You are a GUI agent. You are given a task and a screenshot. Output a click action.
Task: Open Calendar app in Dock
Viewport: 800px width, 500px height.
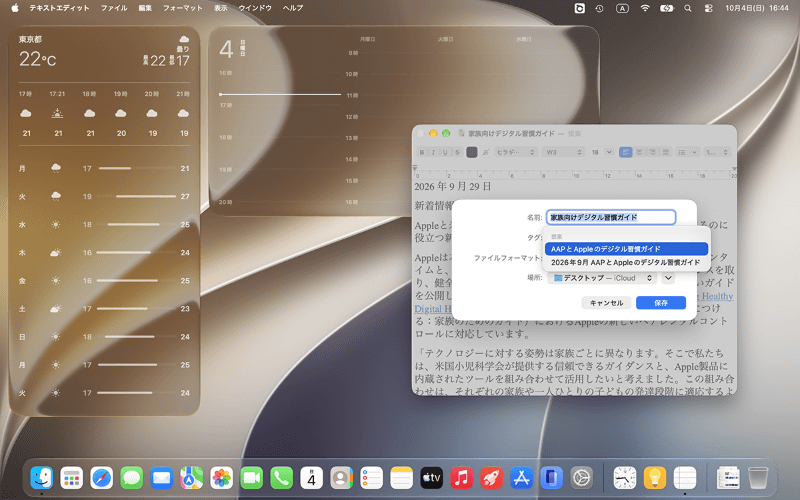pyautogui.click(x=311, y=478)
